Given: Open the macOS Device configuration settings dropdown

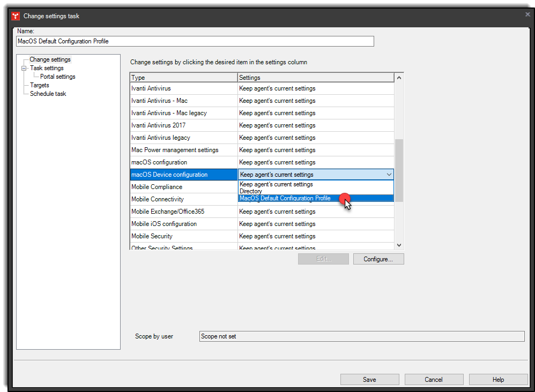Looking at the screenshot, I should (390, 175).
